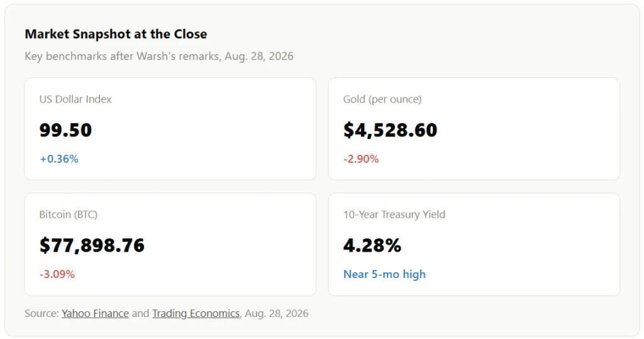Open the Yahoo Finance source link
Viewport: 644px width, 339px height.
pos(96,313)
